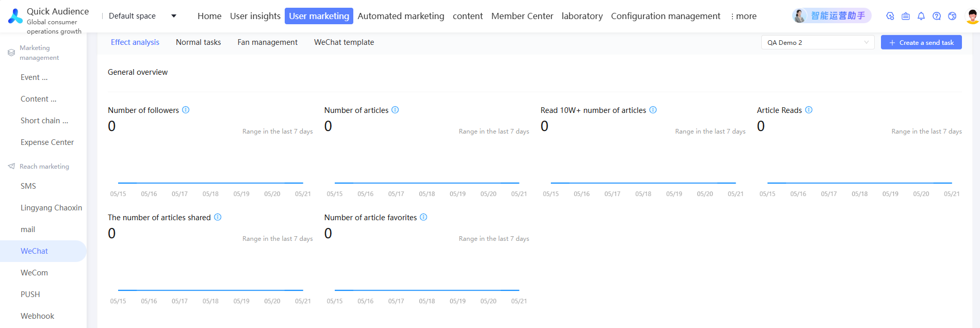This screenshot has width=980, height=328.
Task: Click info icon beside Number of article favorites
Action: click(x=423, y=217)
